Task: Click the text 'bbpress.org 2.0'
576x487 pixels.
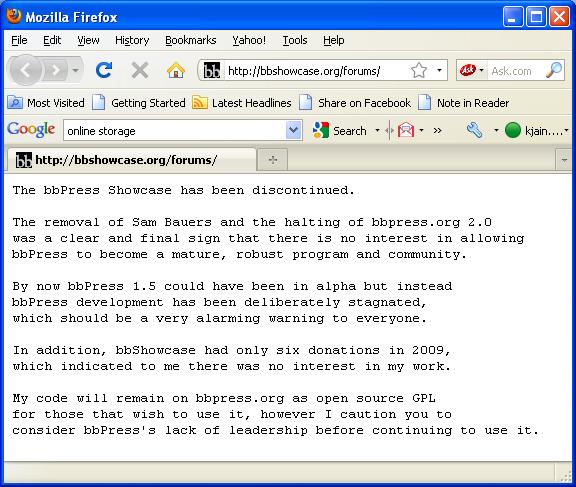Action: [x=432, y=223]
